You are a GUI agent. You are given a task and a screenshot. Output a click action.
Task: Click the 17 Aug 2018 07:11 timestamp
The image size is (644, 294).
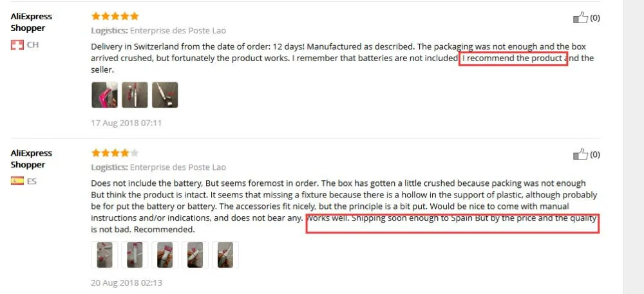pos(126,123)
